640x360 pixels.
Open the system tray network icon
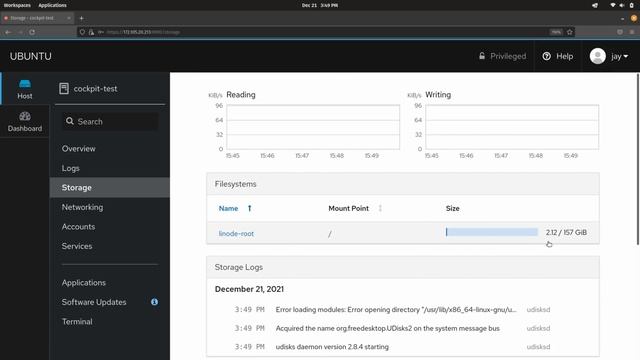pyautogui.click(x=612, y=5)
